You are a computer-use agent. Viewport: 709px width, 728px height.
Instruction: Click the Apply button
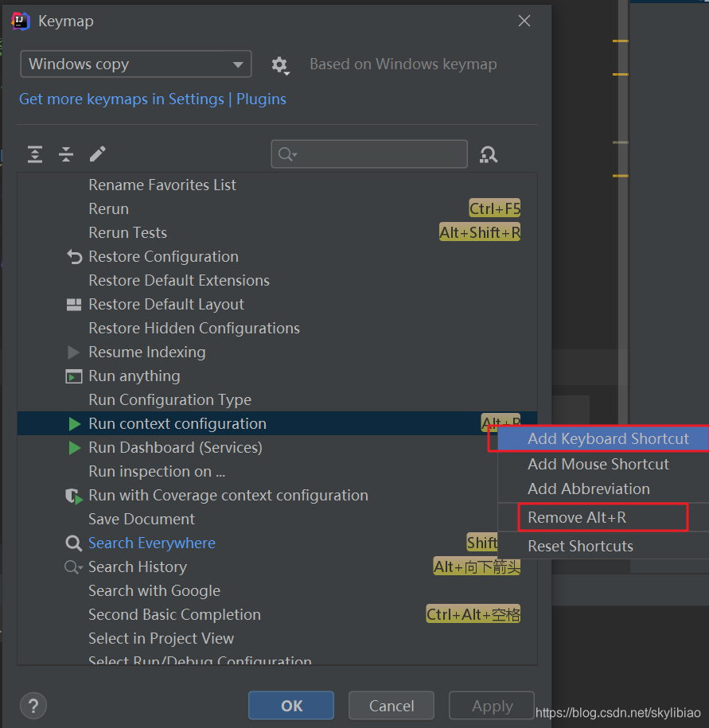click(492, 706)
